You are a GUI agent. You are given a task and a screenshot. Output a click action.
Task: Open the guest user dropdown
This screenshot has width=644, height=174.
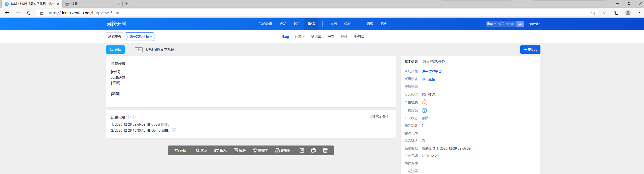(x=534, y=24)
